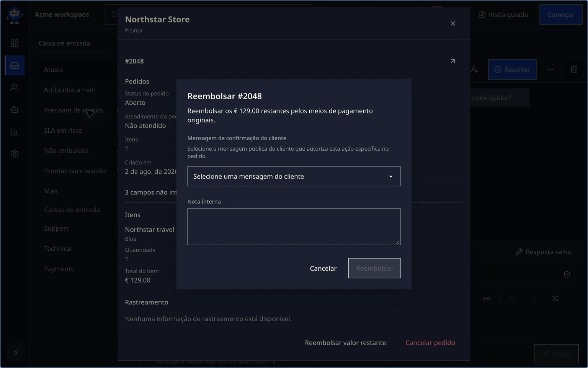This screenshot has height=368, width=588.
Task: Select the inbox icon in left sidebar
Action: [15, 65]
